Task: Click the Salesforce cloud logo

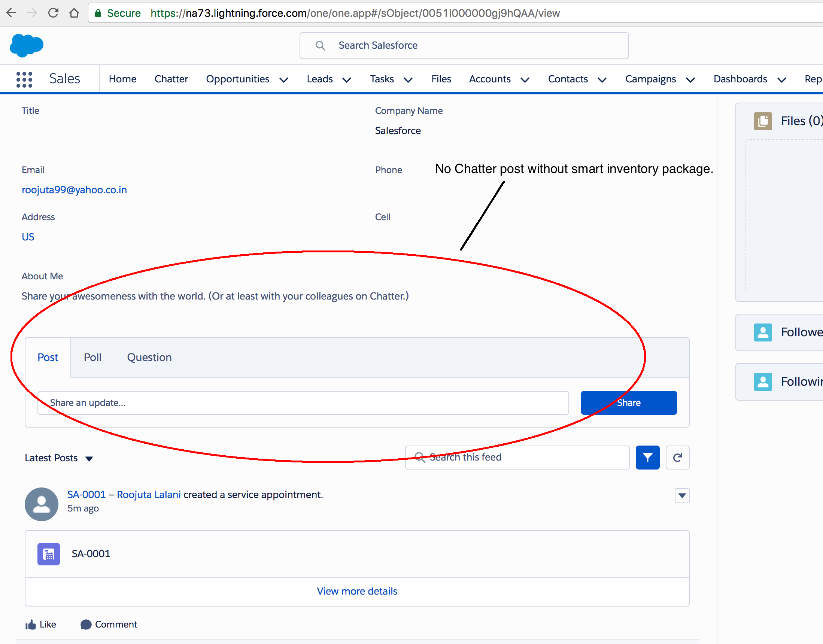Action: click(26, 46)
